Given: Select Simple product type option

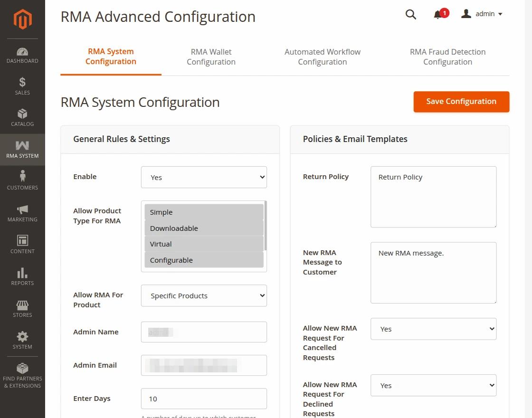Looking at the screenshot, I should point(204,212).
